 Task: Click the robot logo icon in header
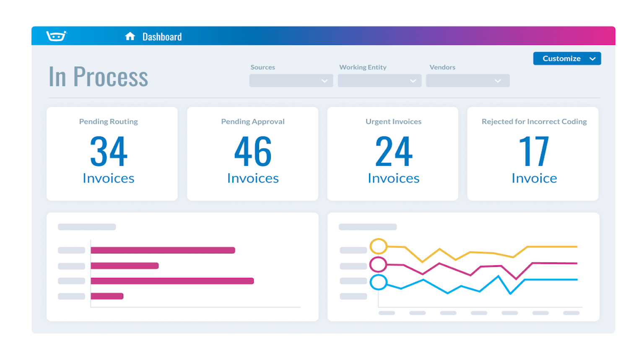tap(56, 36)
